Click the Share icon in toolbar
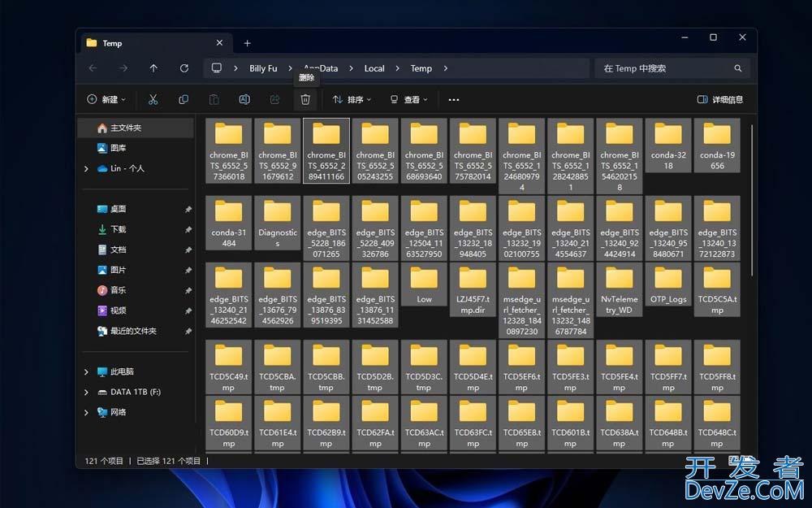The width and height of the screenshot is (812, 508). point(275,99)
